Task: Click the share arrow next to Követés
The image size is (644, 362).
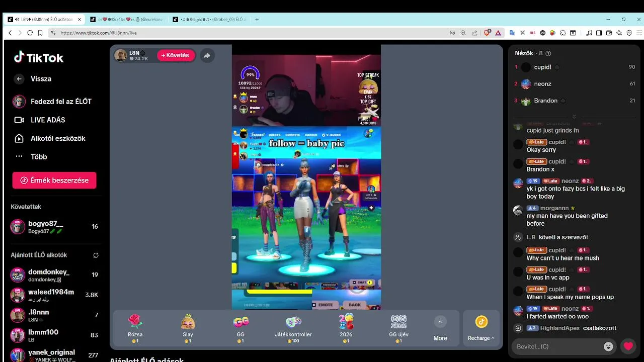Action: click(x=207, y=55)
